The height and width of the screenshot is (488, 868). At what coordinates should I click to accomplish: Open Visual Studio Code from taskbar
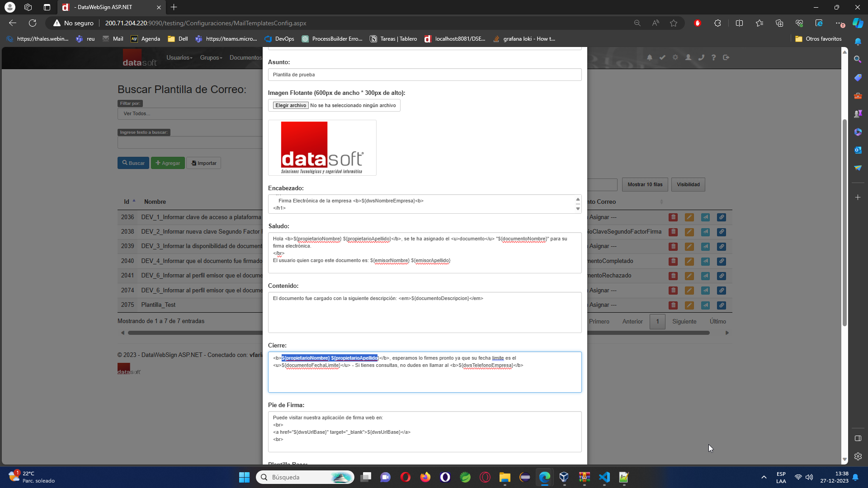(x=604, y=477)
